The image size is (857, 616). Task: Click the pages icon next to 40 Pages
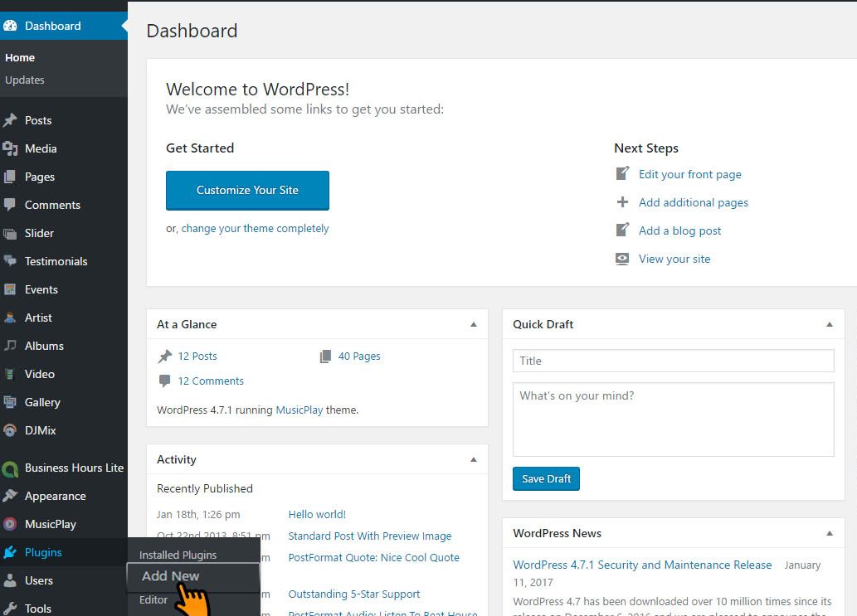(325, 356)
